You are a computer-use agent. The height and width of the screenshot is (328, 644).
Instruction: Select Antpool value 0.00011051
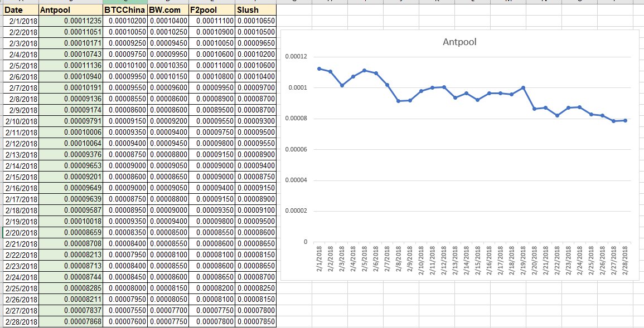click(70, 32)
